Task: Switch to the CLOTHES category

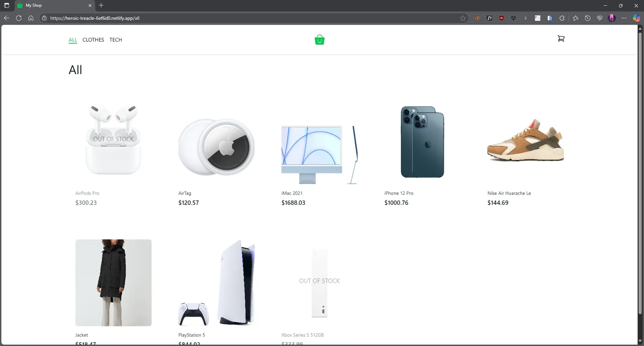Action: click(x=93, y=40)
